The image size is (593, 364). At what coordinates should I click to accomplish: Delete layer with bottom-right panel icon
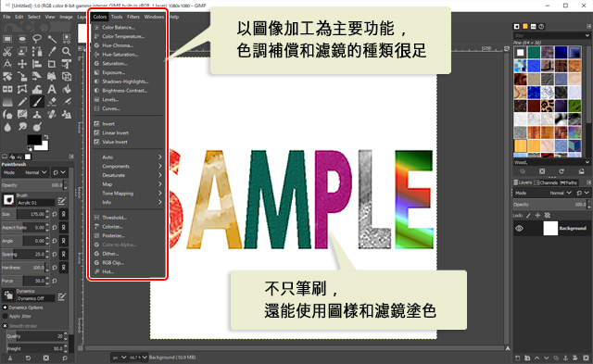pos(585,358)
